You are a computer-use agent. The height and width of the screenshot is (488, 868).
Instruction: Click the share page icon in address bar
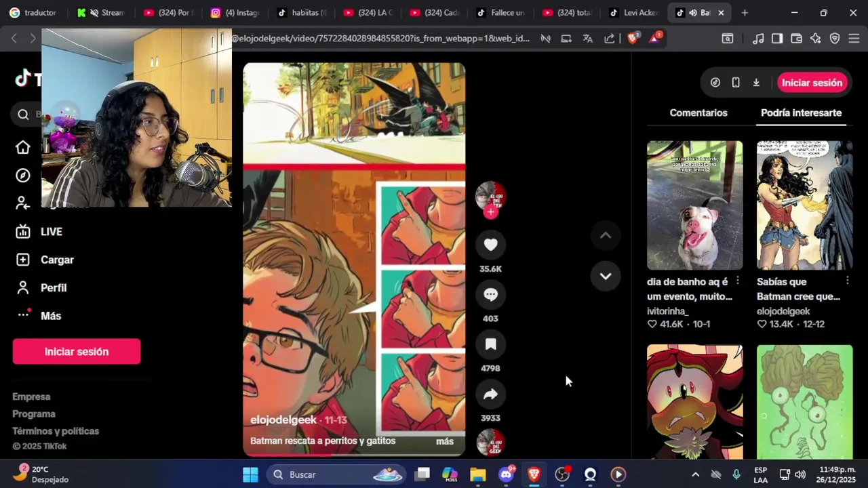(609, 39)
